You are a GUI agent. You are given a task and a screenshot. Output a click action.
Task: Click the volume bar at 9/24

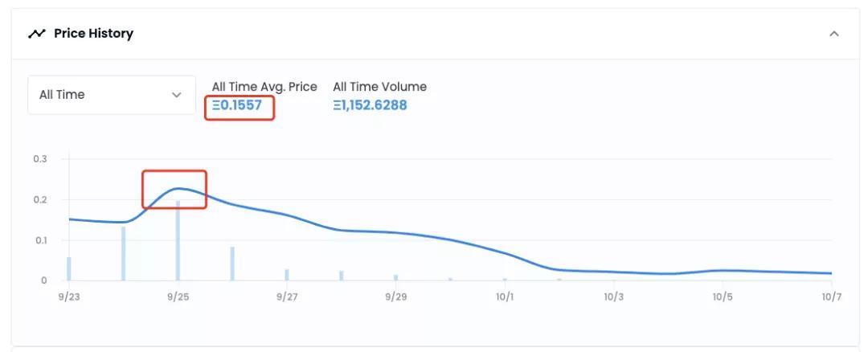tap(123, 253)
